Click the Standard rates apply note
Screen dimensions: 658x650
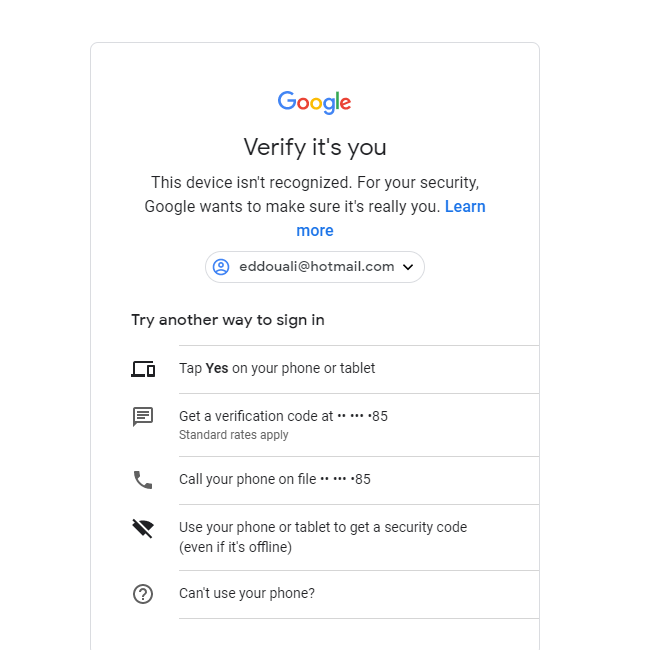[x=233, y=435]
